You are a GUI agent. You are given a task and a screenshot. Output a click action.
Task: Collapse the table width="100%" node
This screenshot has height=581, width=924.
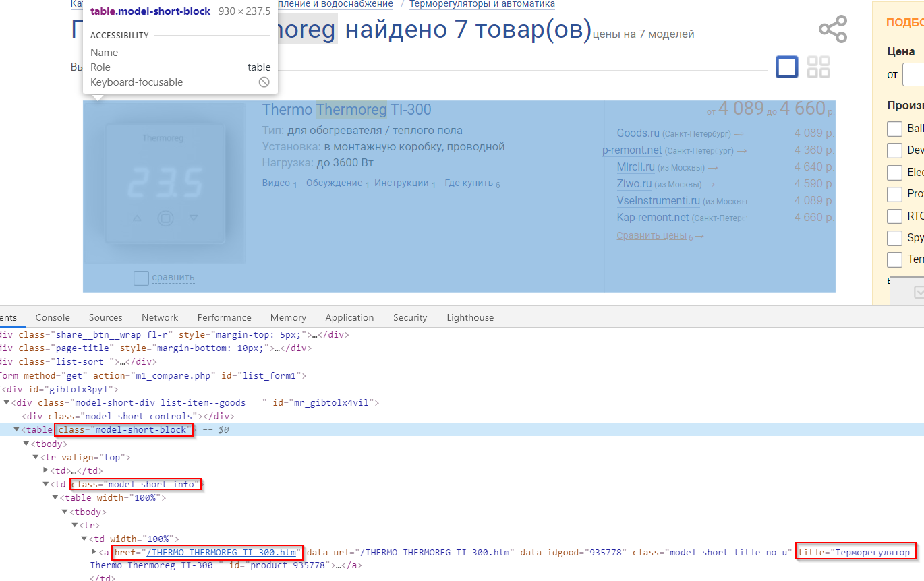click(56, 497)
